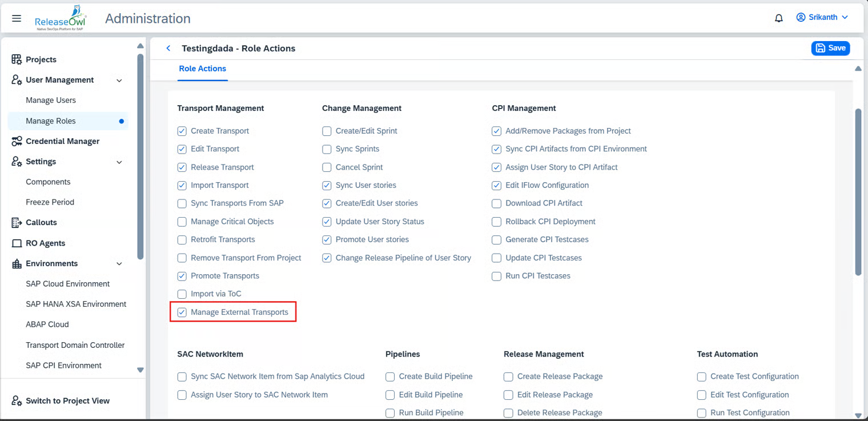The width and height of the screenshot is (868, 421).
Task: Open Manage Users in sidebar
Action: (51, 101)
